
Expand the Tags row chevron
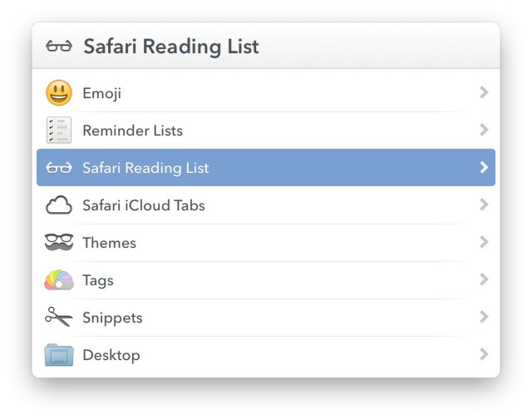pyautogui.click(x=484, y=280)
